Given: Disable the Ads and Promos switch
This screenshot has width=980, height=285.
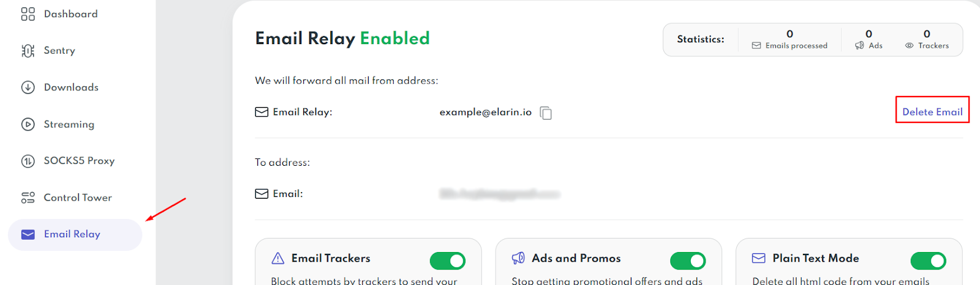Looking at the screenshot, I should pos(688,261).
